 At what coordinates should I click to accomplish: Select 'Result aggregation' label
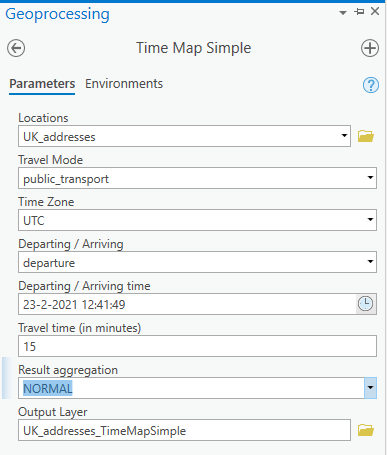pyautogui.click(x=68, y=370)
